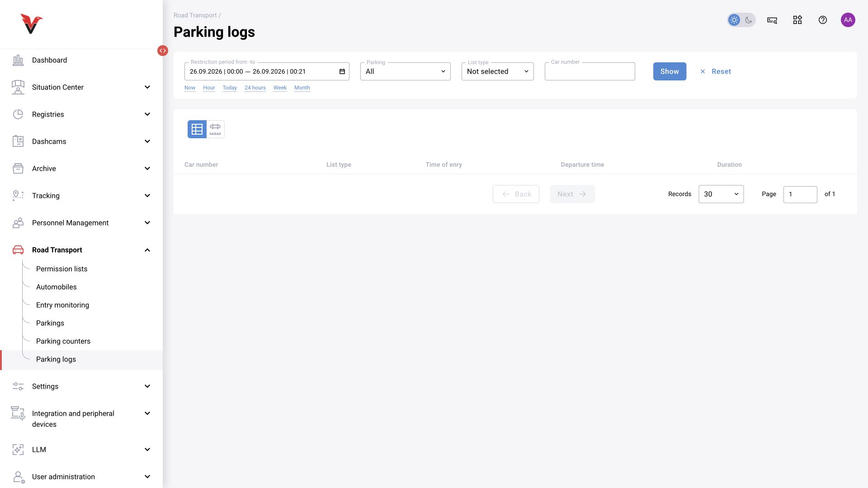Viewport: 868px width, 488px height.
Task: Open Parking counters submenu item
Action: [x=63, y=341]
